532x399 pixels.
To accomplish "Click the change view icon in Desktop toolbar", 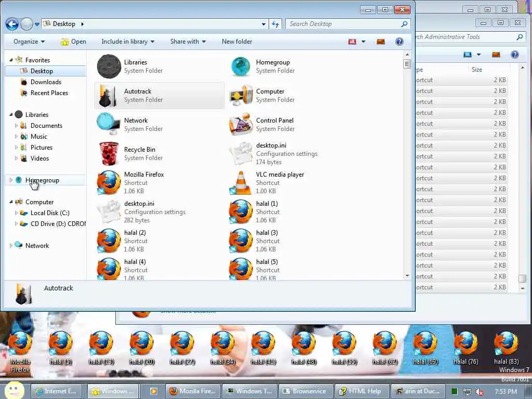I will point(352,42).
